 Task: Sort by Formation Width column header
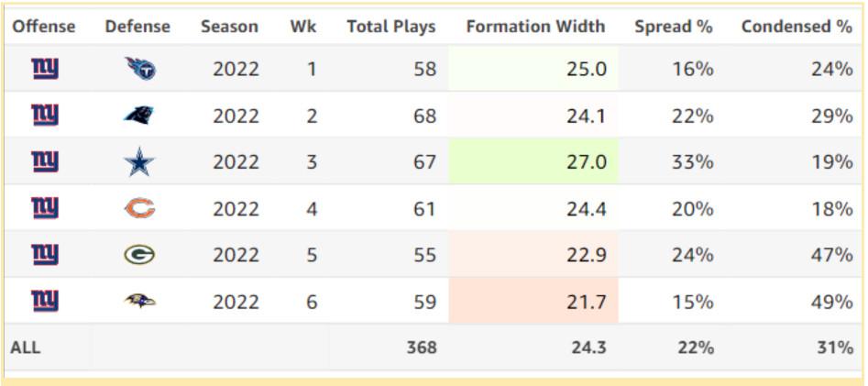535,27
